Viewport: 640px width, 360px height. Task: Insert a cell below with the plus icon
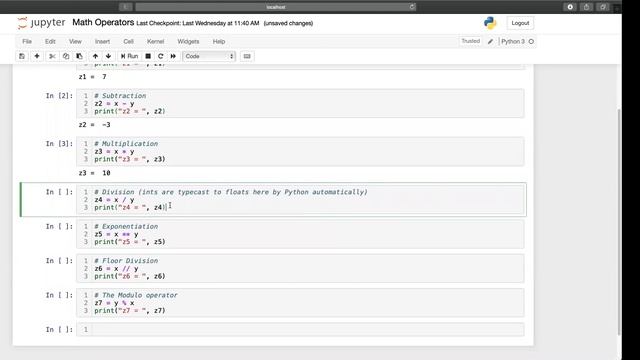(x=37, y=56)
